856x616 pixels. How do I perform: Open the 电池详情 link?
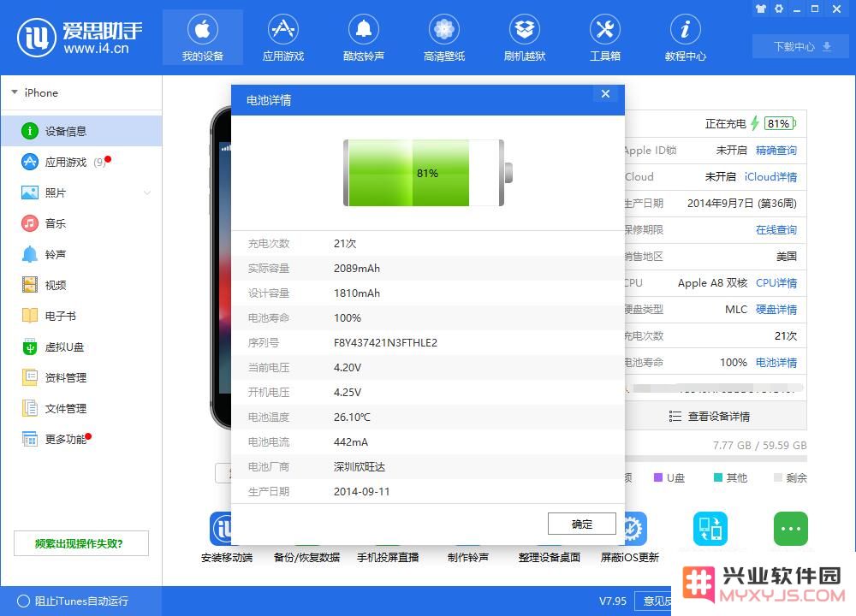pyautogui.click(x=776, y=362)
